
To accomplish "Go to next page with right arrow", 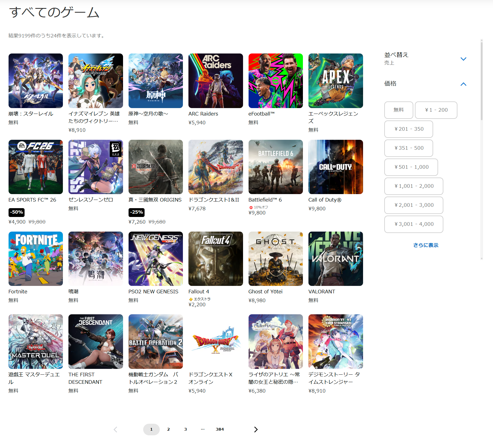I will tap(256, 429).
